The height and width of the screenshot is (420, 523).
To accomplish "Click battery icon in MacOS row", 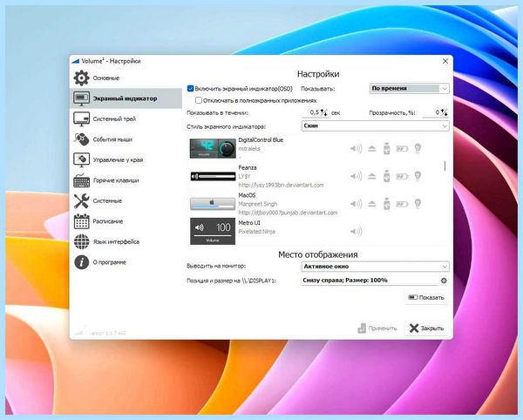I will click(x=402, y=204).
